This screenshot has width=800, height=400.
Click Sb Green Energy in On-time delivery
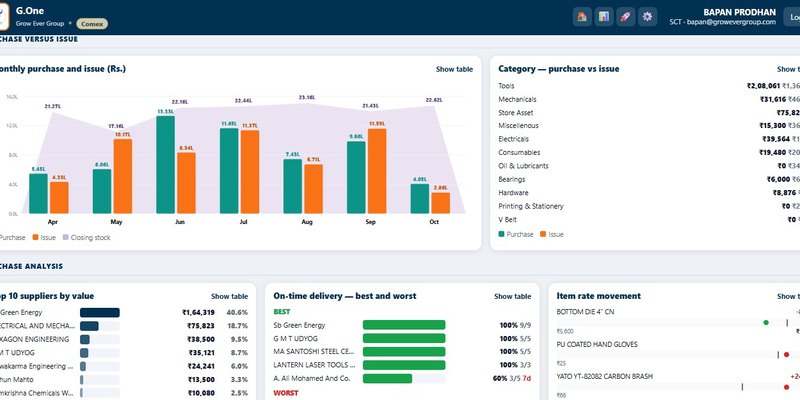point(299,325)
